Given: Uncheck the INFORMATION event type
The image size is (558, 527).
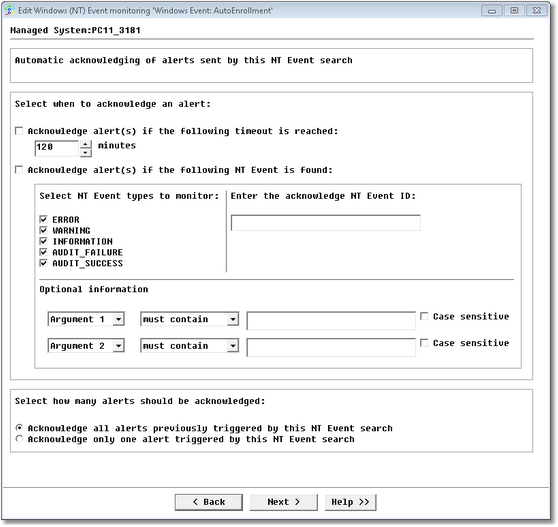Looking at the screenshot, I should 43,241.
